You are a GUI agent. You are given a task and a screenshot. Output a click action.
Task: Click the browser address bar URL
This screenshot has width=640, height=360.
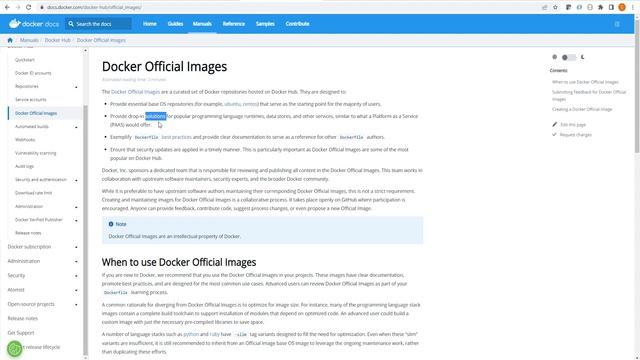[94, 7]
